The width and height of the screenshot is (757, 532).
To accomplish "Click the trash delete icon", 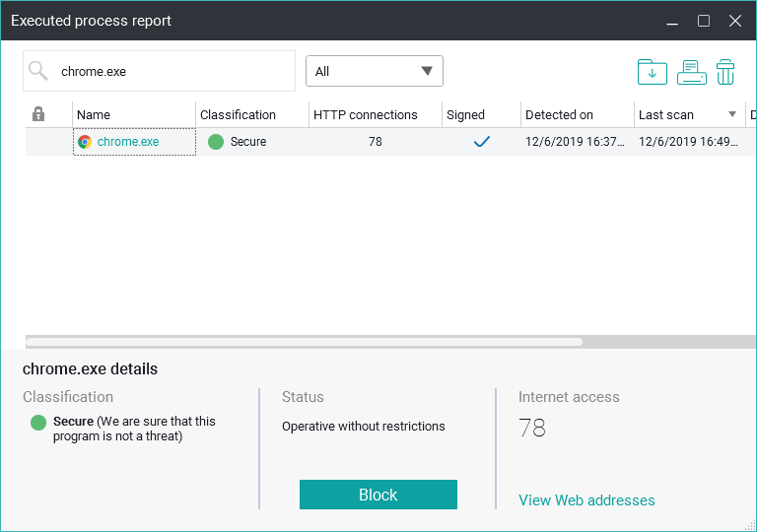I will pos(725,72).
